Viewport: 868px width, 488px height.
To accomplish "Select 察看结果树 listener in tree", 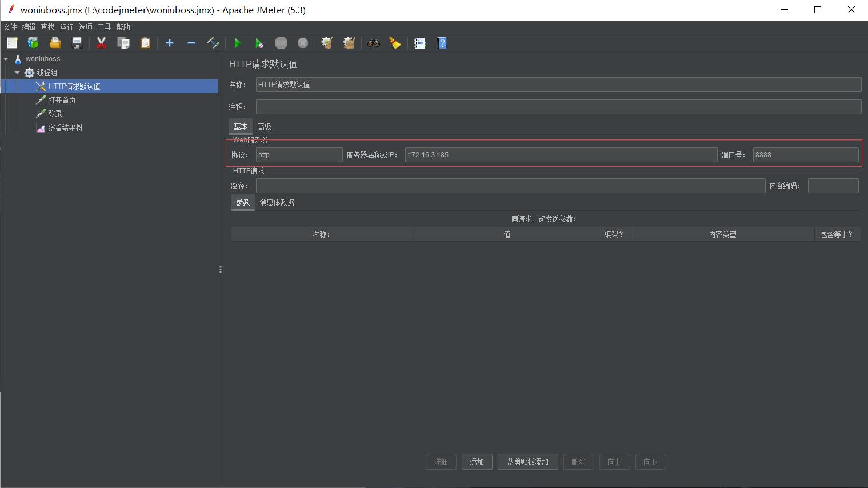I will pos(65,127).
